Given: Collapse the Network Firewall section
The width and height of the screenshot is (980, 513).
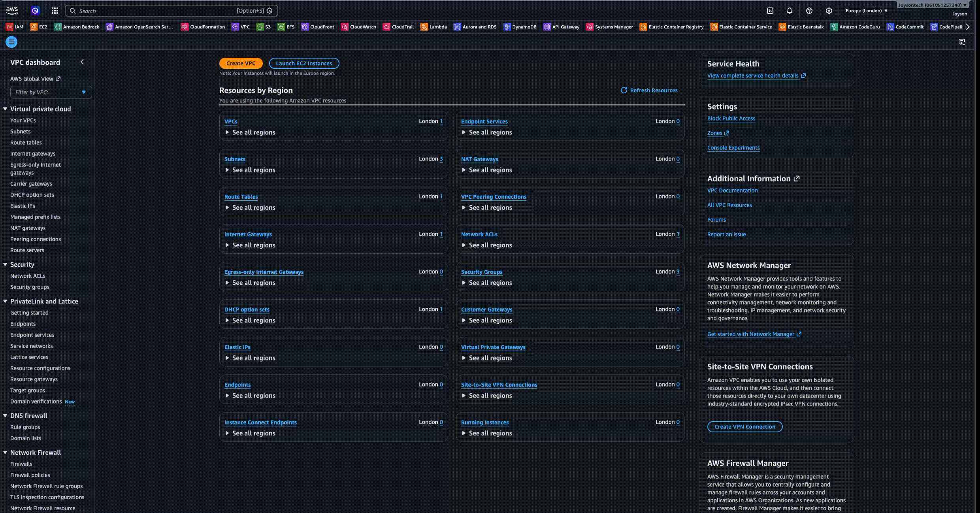Looking at the screenshot, I should (x=5, y=452).
